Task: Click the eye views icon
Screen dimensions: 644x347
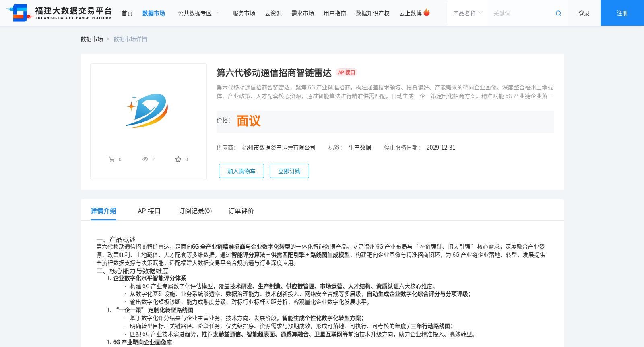Action: point(145,159)
